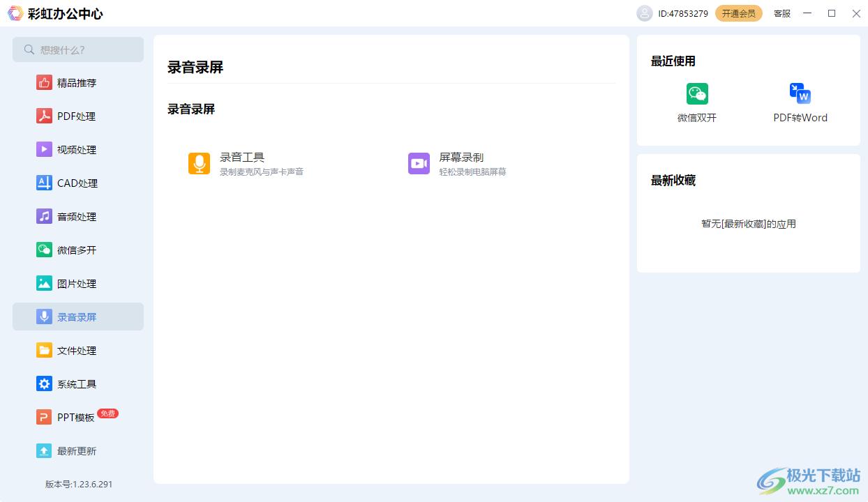Launch the 屏幕录制 camera icon
Image resolution: width=868 pixels, height=502 pixels.
coord(419,164)
